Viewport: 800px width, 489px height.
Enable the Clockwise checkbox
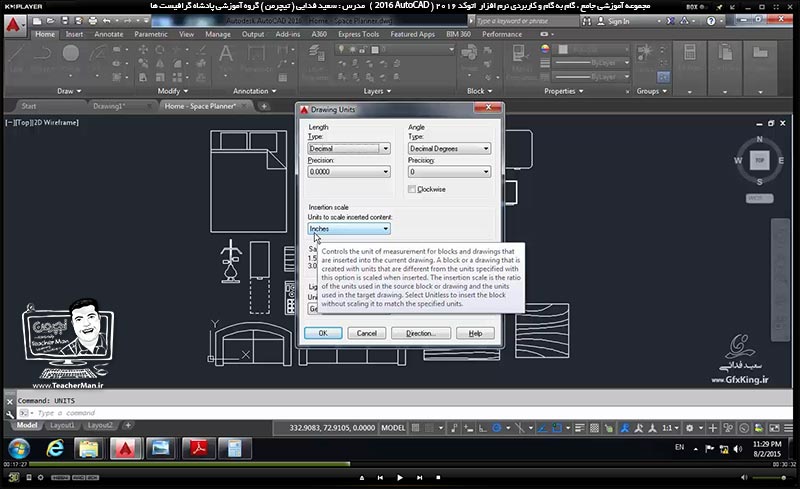pyautogui.click(x=411, y=189)
